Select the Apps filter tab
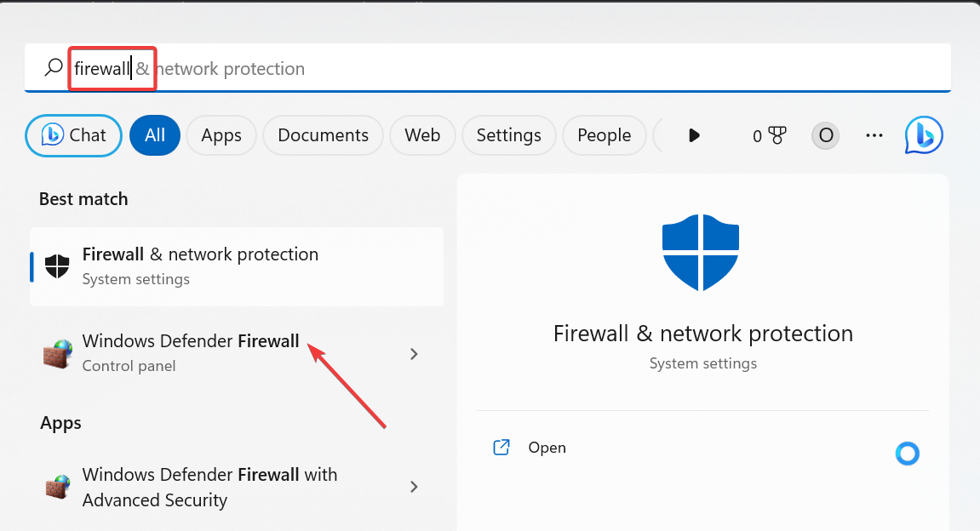The image size is (980, 531). pyautogui.click(x=221, y=135)
